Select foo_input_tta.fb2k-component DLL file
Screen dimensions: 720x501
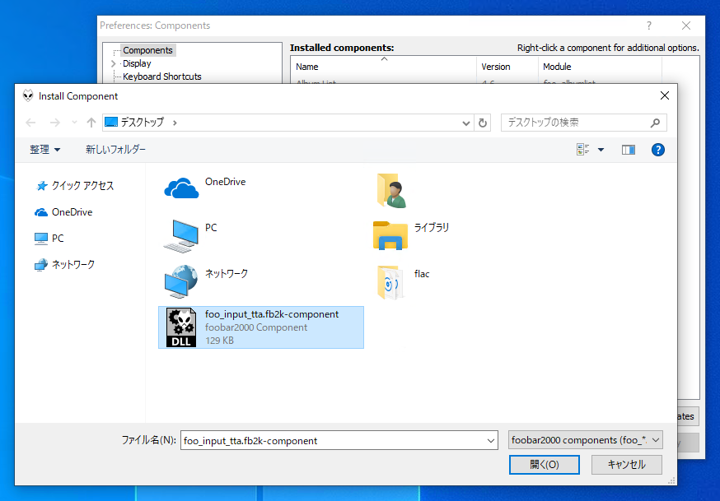point(261,327)
